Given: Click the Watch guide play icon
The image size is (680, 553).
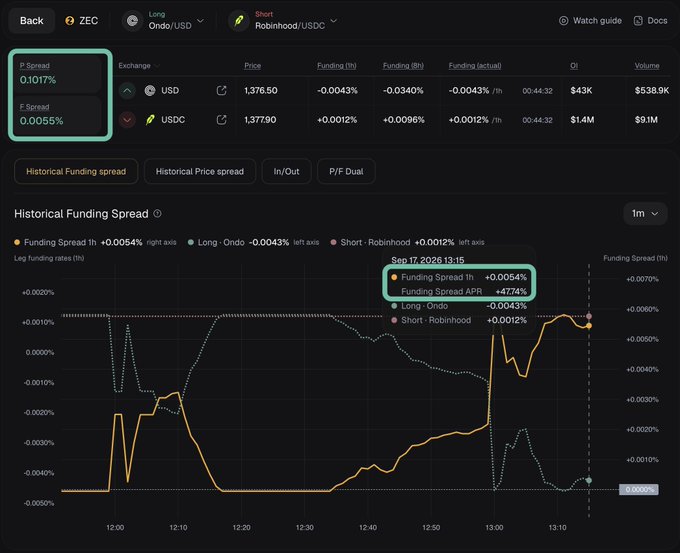Looking at the screenshot, I should point(563,20).
